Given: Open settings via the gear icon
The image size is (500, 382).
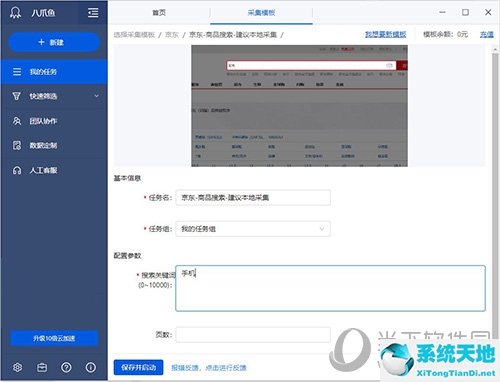Looking at the screenshot, I should point(17,367).
